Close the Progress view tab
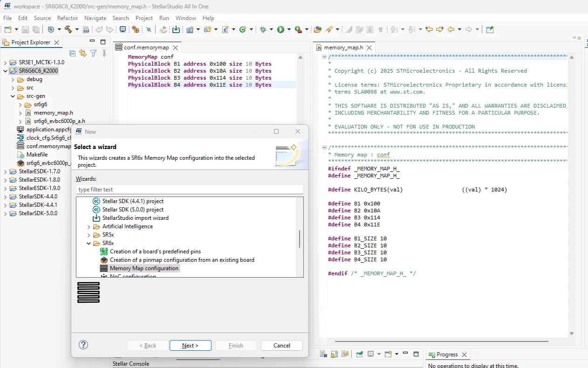This screenshot has width=588, height=368. point(464,354)
